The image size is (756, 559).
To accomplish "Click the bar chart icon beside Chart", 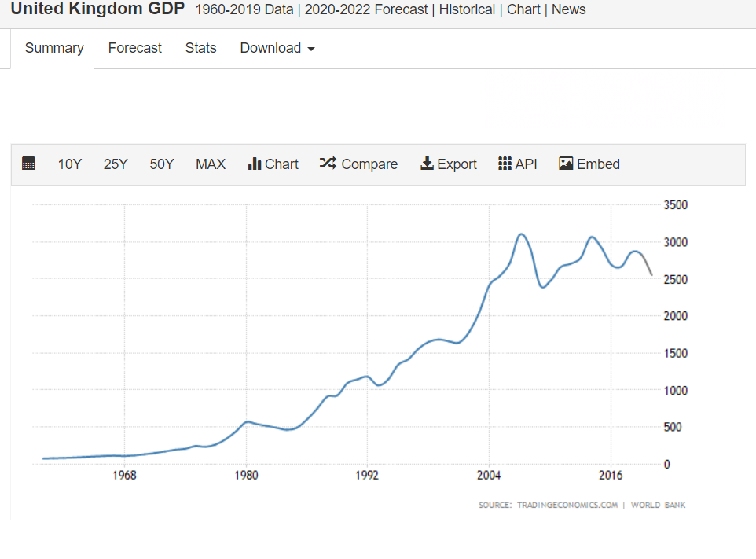I will (x=255, y=164).
